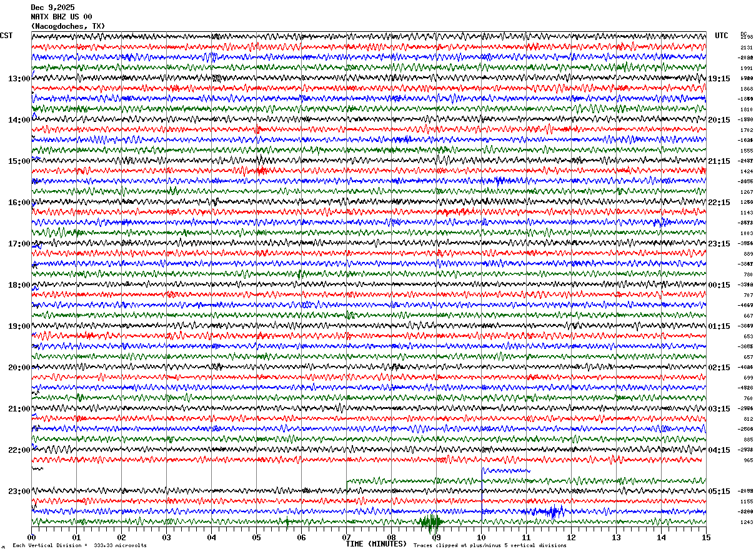Click the 23:00 CST time label
The image size is (756, 554).
[x=19, y=491]
